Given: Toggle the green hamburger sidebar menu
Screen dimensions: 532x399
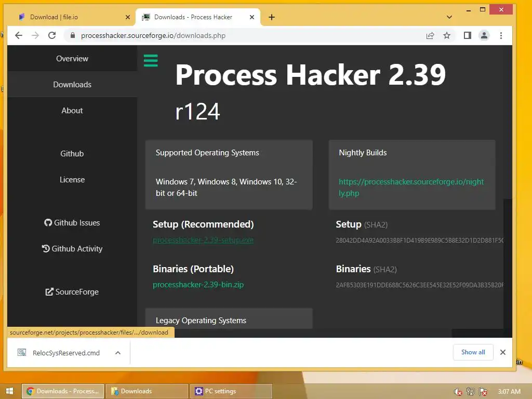Looking at the screenshot, I should 151,60.
